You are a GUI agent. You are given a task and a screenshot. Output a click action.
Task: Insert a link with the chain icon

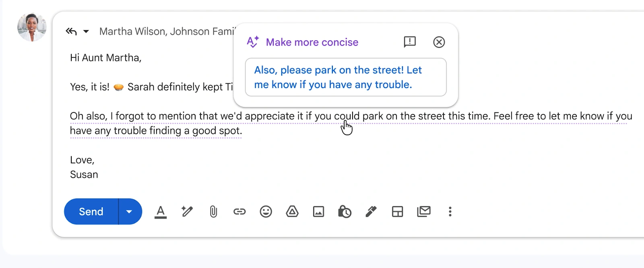239,212
